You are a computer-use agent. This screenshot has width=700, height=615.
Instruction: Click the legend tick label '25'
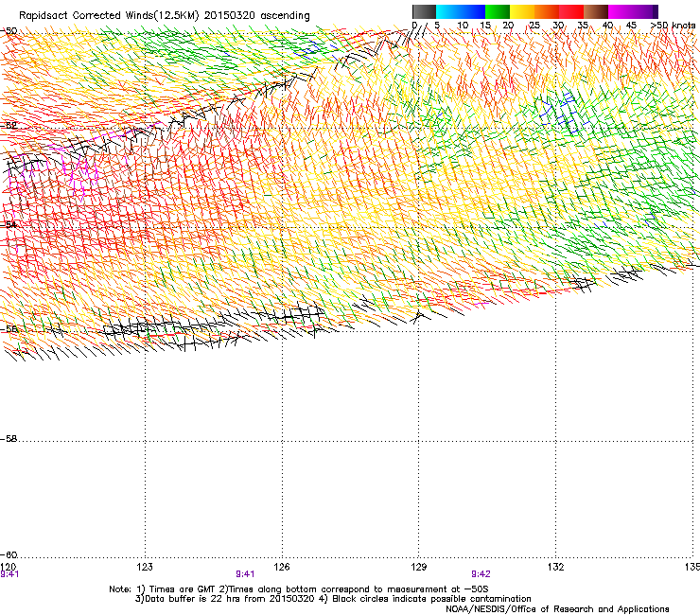pyautogui.click(x=534, y=26)
